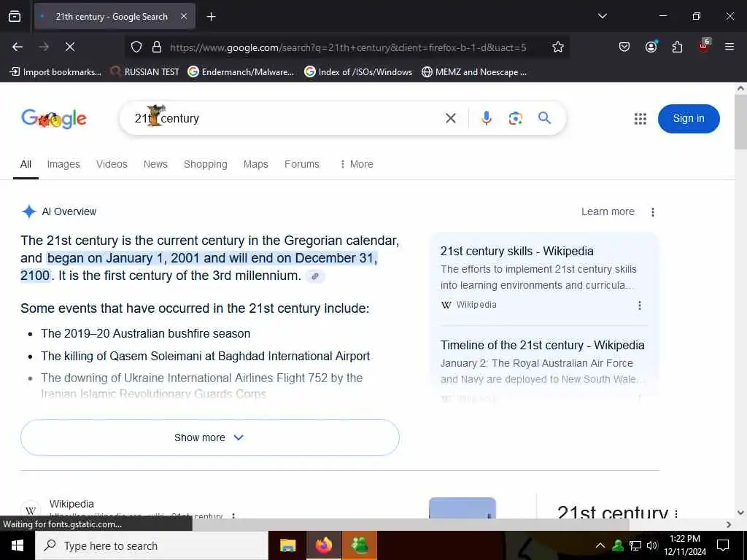Open Learn more about AI Overview

[x=608, y=211]
